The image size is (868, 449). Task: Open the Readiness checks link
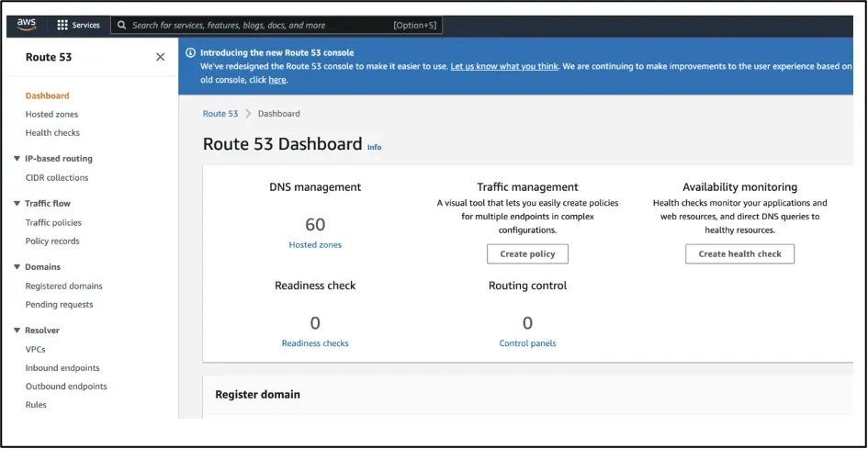(315, 343)
